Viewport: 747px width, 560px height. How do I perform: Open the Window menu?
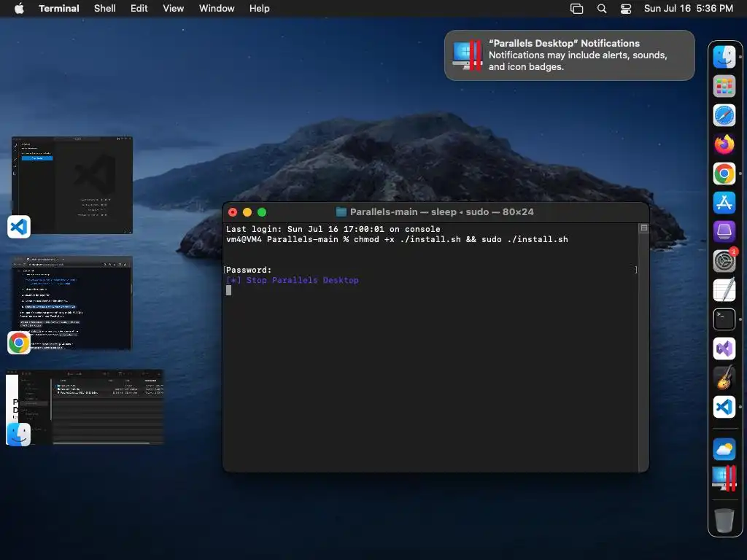point(217,9)
